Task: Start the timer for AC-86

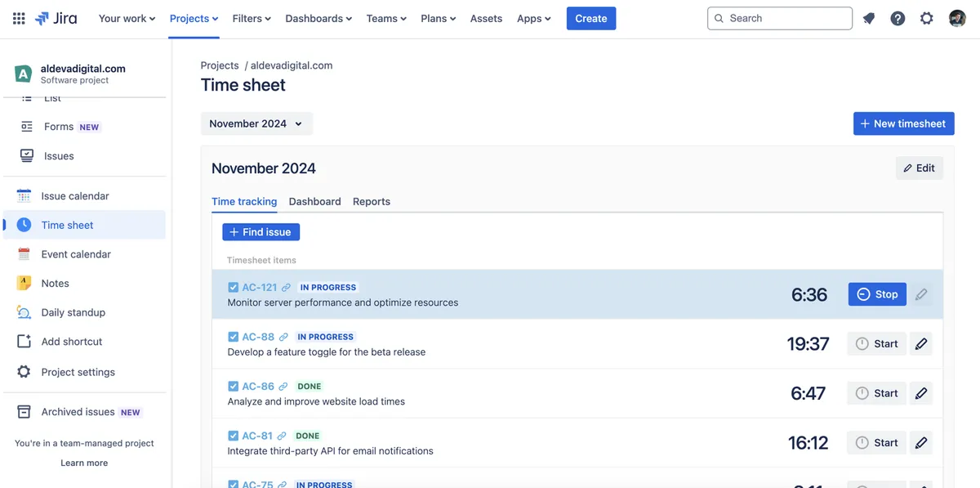Action: (877, 393)
